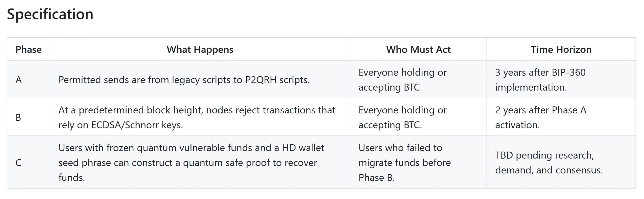Image resolution: width=644 pixels, height=199 pixels.
Task: Select the Phase column header
Action: (28, 49)
